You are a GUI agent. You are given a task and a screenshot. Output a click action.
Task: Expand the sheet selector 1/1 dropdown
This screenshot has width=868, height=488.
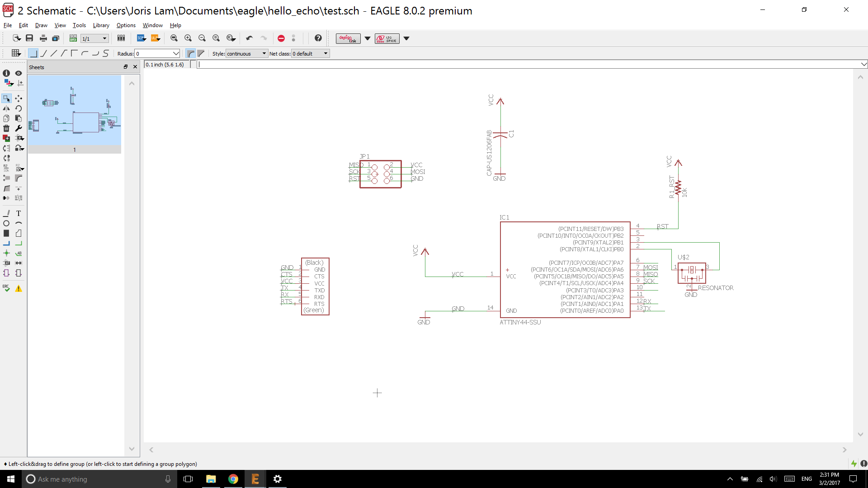(104, 38)
